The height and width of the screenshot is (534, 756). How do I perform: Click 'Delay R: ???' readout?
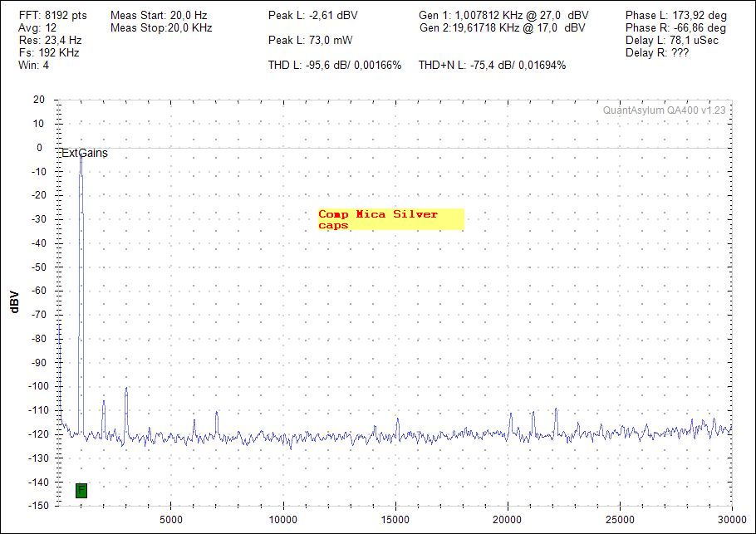[657, 53]
